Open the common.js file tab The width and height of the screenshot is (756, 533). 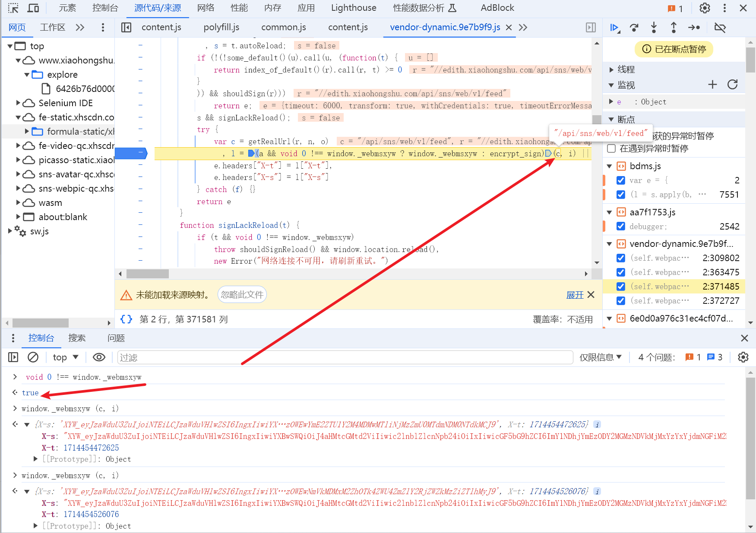point(283,27)
